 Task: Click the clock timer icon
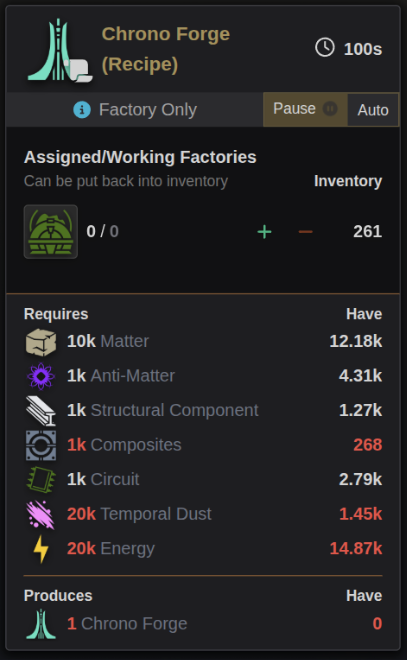[x=325, y=48]
